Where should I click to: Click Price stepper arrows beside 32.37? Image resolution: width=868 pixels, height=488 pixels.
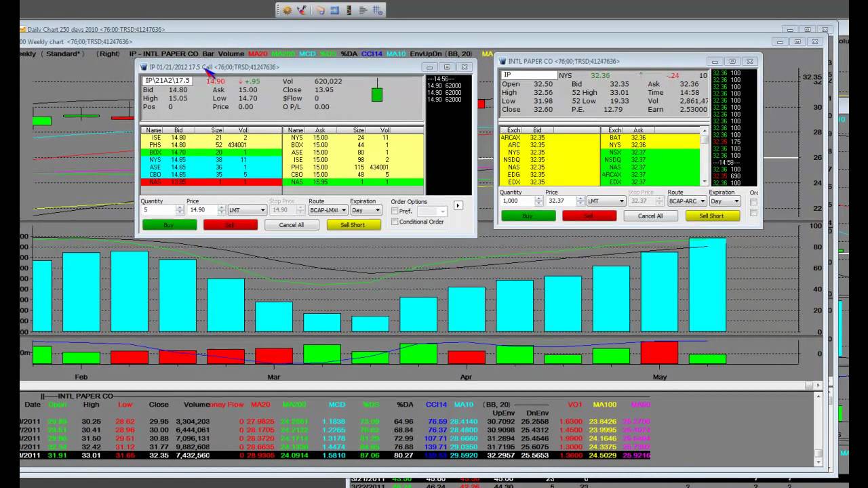coord(580,201)
